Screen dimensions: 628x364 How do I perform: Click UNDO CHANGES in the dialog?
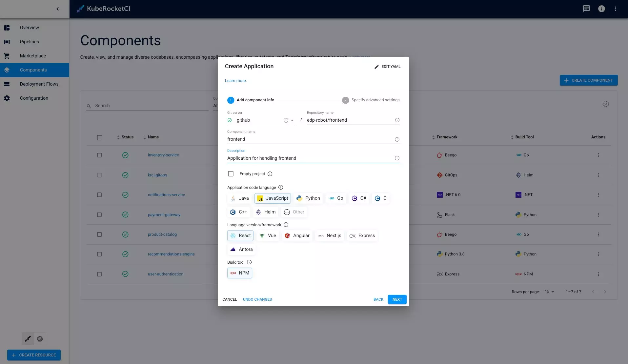pos(257,299)
